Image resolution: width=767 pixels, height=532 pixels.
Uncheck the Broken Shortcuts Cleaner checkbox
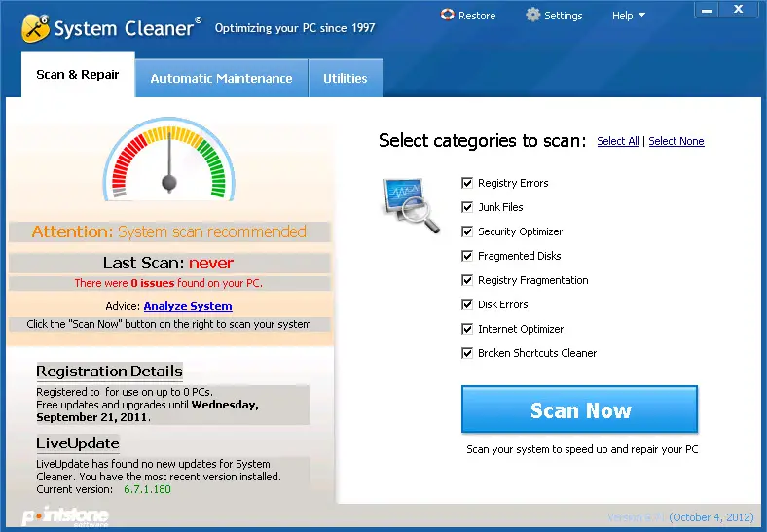tap(467, 353)
